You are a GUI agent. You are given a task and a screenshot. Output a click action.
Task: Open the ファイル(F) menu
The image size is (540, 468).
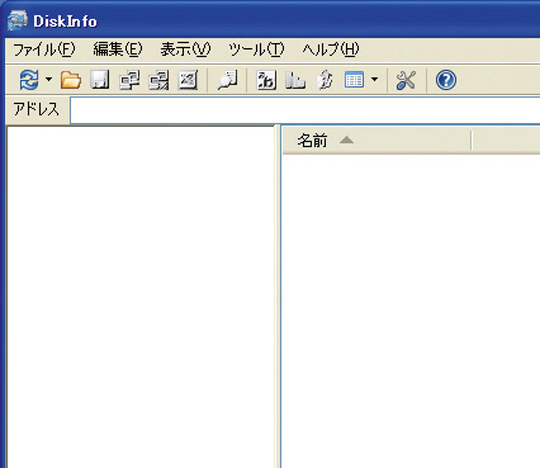tap(44, 50)
